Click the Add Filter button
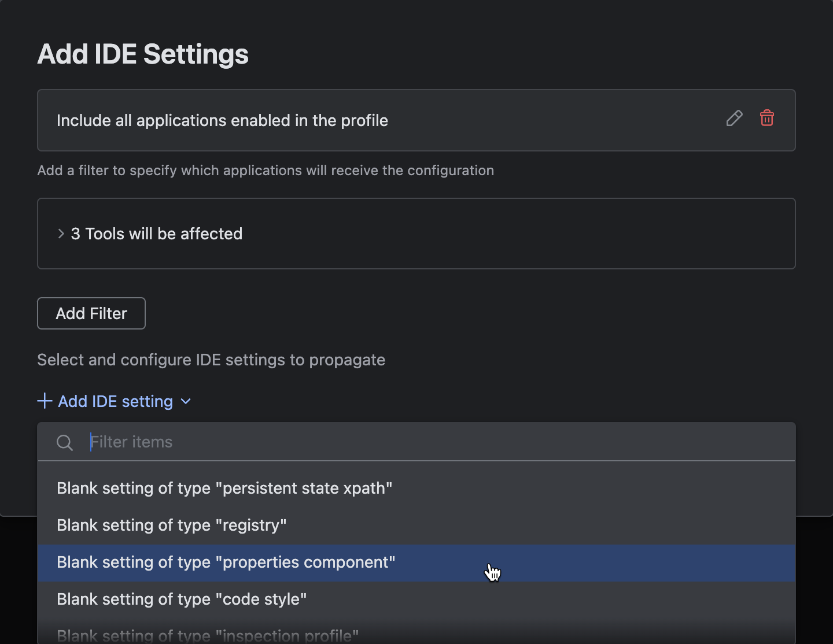Screen dimensions: 833x644 pos(91,313)
